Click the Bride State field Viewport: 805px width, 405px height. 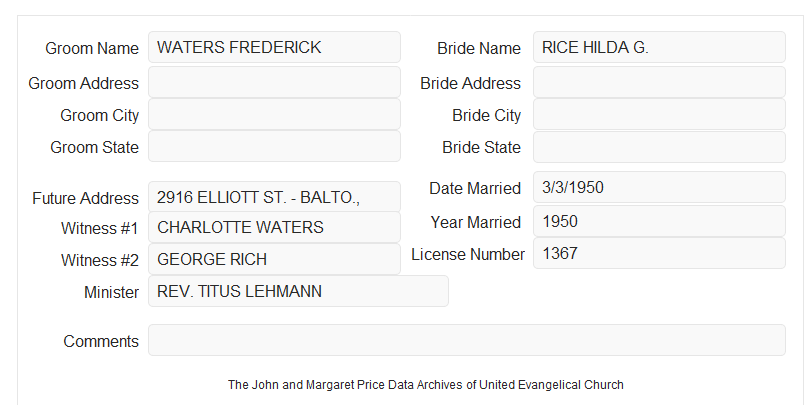[659, 147]
